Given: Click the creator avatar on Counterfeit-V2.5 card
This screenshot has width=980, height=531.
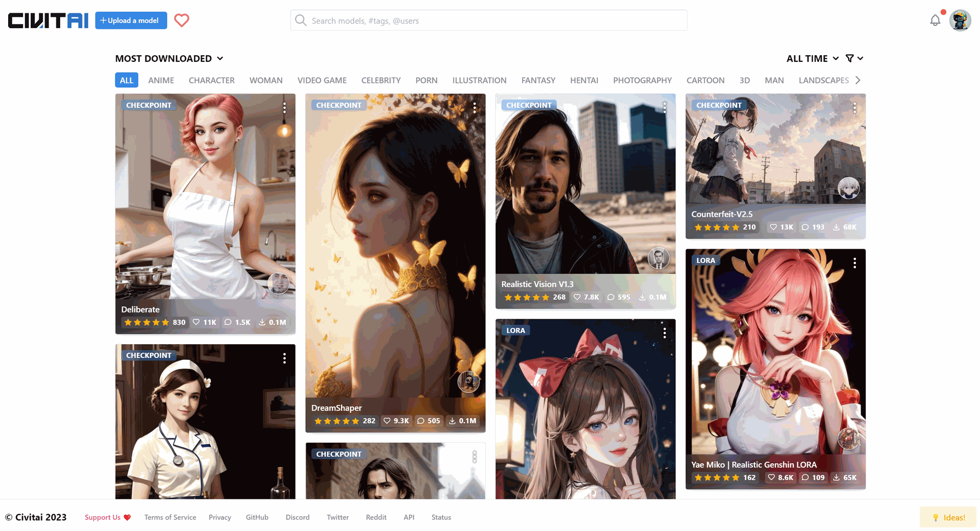Looking at the screenshot, I should tap(849, 188).
